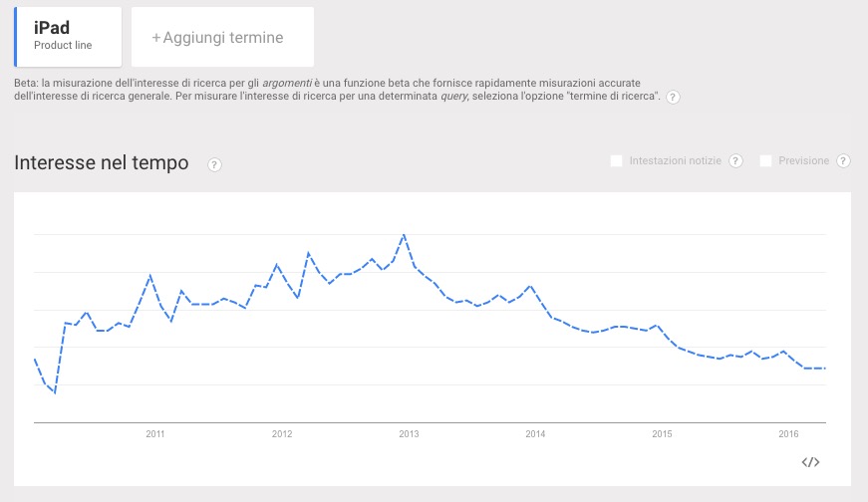The height and width of the screenshot is (502, 868).
Task: Open help icon after beta notice text
Action: [x=673, y=97]
